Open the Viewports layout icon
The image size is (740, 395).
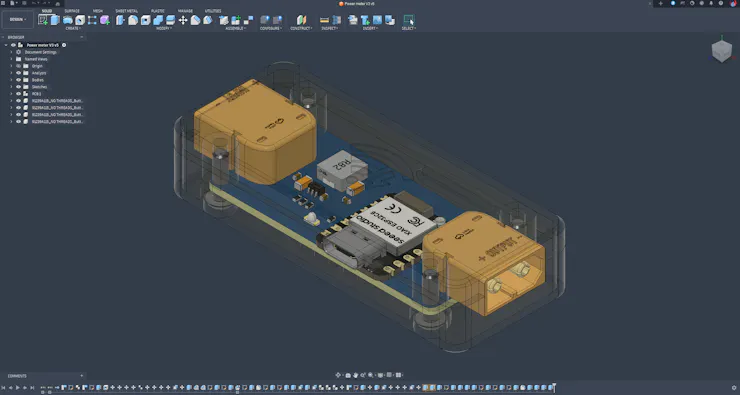point(399,375)
